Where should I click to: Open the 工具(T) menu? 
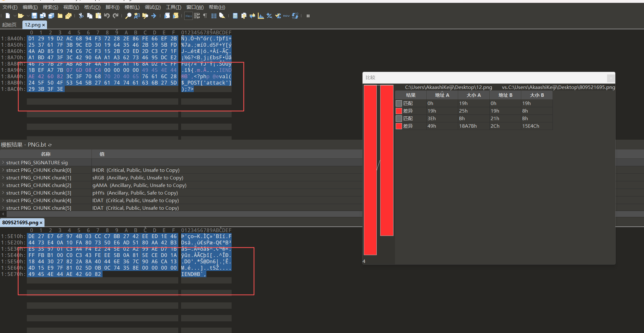tap(174, 7)
